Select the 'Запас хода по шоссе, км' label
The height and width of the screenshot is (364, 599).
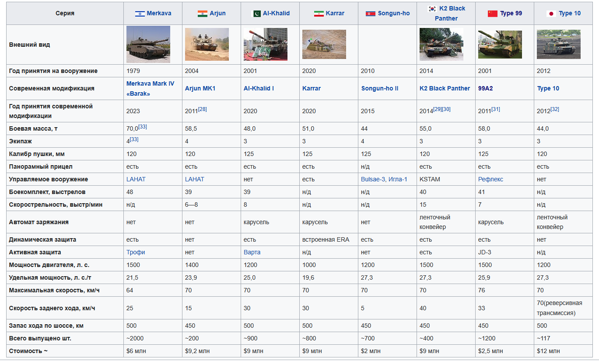[x=65, y=326]
